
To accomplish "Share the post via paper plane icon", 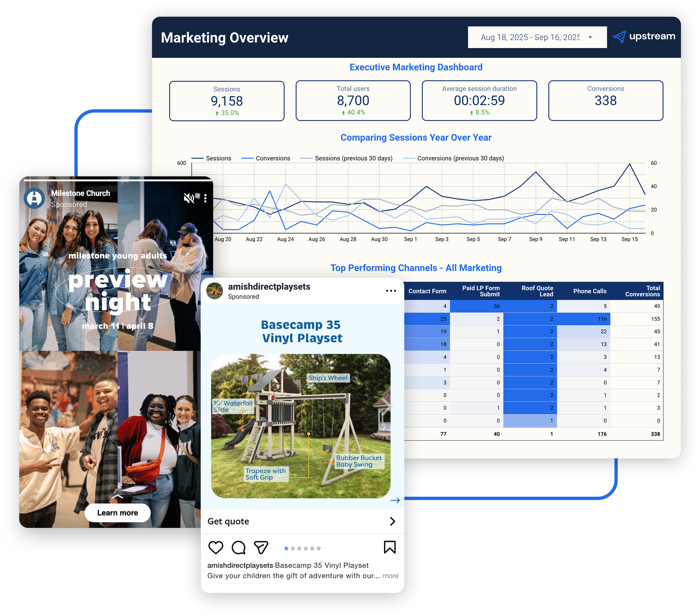I will point(261,547).
